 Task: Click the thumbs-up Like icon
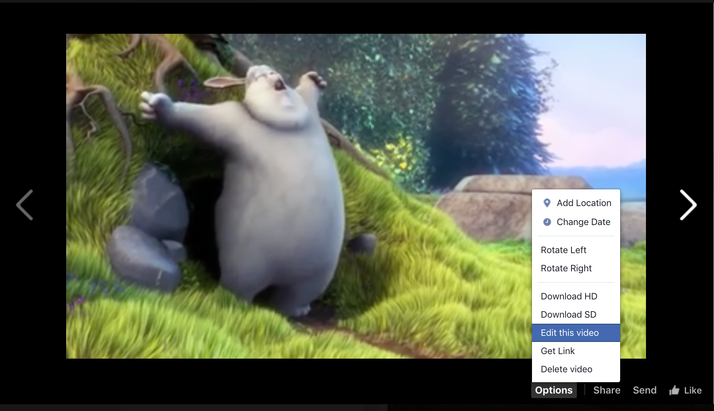pyautogui.click(x=674, y=390)
